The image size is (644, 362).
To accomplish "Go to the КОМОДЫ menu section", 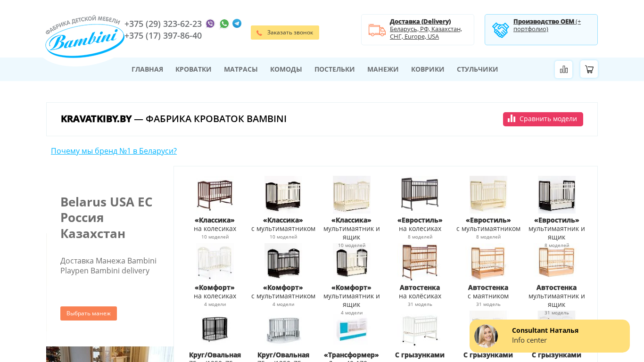I will 286,69.
